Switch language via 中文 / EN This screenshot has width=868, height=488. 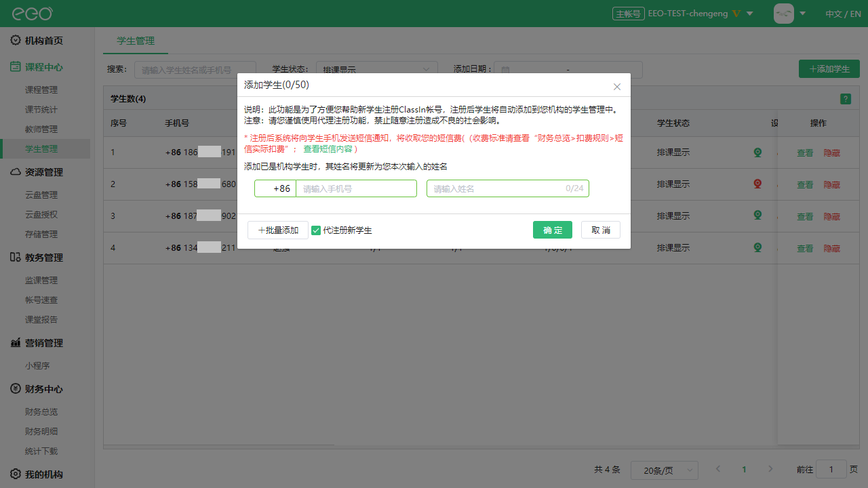(x=843, y=14)
